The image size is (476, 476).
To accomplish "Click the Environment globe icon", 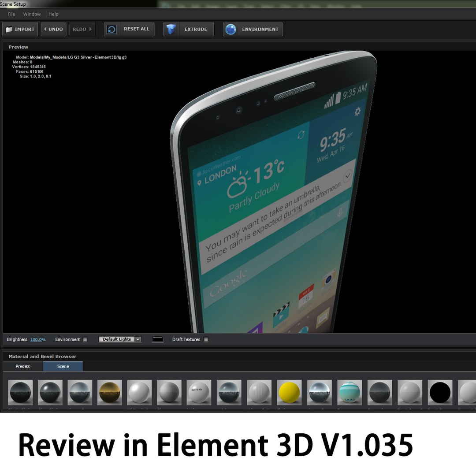I will click(231, 30).
